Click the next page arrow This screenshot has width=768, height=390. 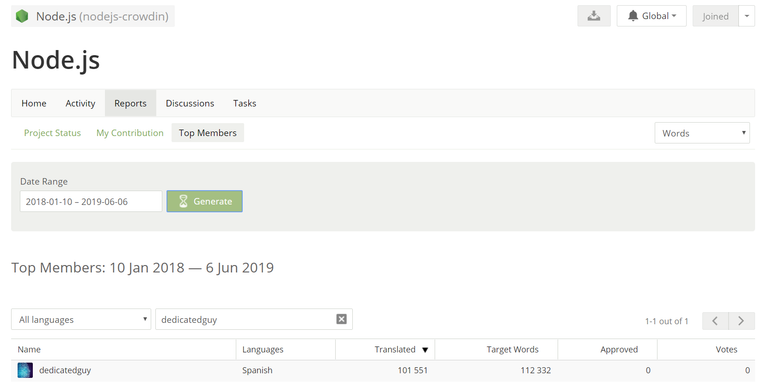[741, 321]
